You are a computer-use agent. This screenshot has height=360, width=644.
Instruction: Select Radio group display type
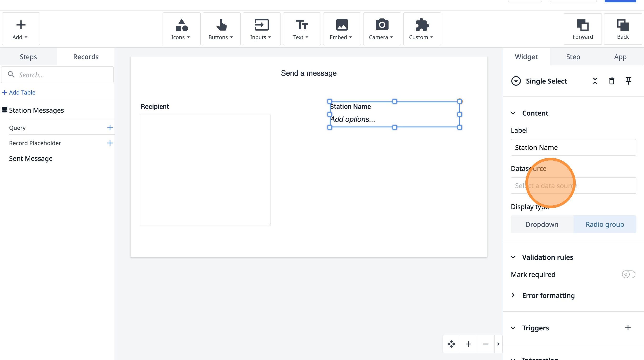click(605, 224)
